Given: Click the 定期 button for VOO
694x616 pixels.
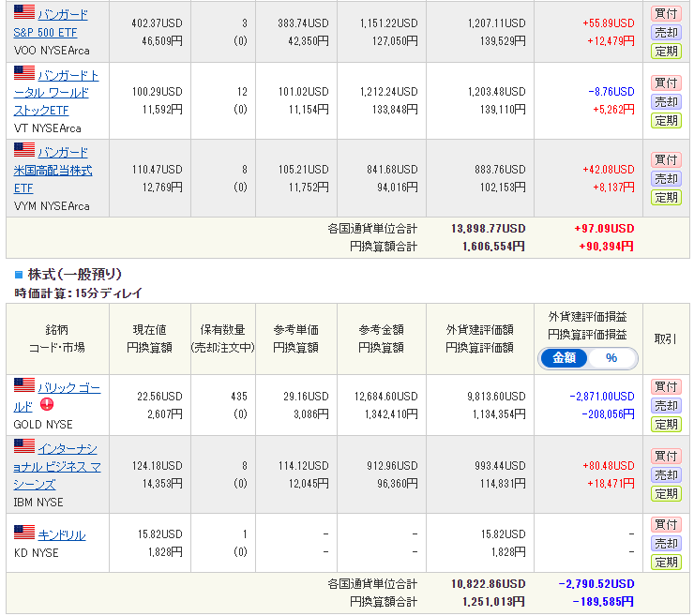Looking at the screenshot, I should tap(666, 52).
